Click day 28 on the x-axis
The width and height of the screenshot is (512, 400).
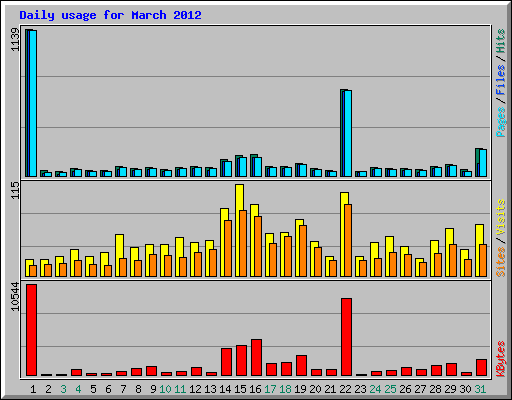tap(435, 389)
